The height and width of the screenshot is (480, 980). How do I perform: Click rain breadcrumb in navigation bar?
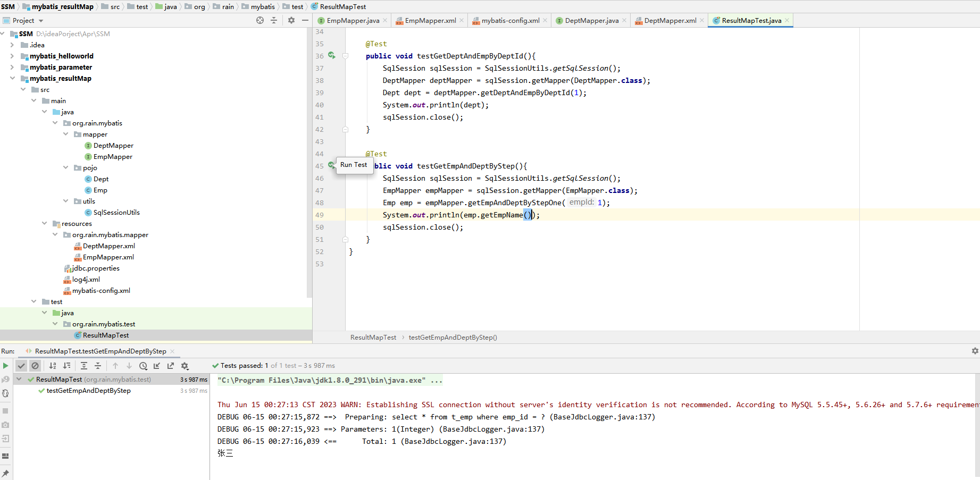[x=228, y=6]
